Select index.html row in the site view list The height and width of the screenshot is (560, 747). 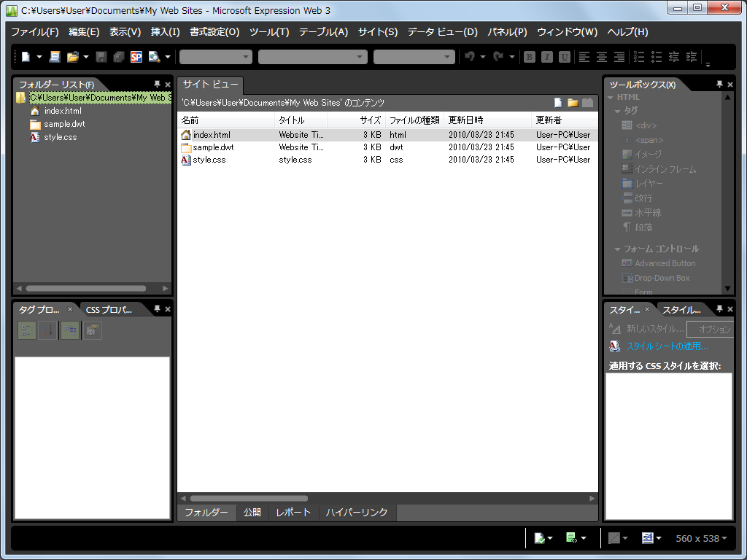coord(387,135)
